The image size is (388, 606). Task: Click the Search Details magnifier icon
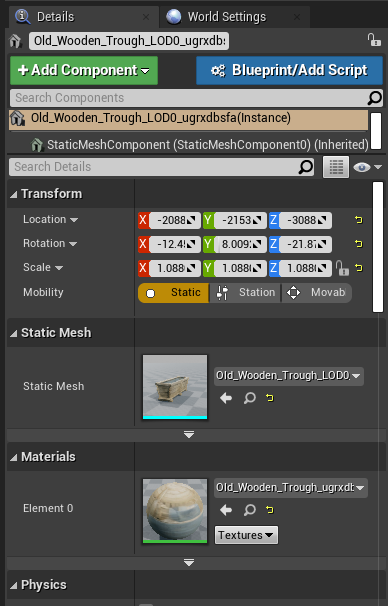click(x=306, y=167)
